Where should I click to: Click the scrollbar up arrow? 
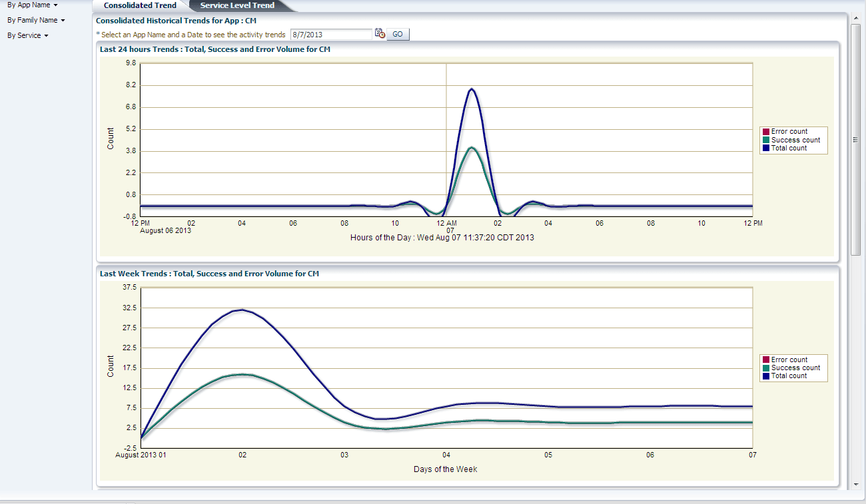856,18
